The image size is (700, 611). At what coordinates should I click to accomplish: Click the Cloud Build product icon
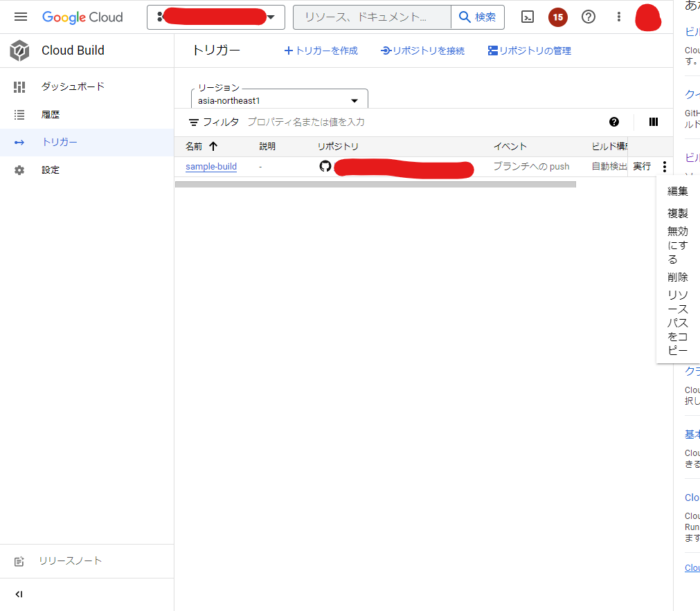click(x=19, y=51)
